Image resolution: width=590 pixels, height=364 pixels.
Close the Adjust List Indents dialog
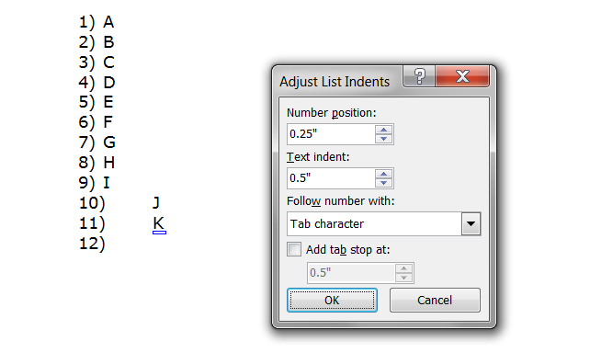click(x=462, y=76)
